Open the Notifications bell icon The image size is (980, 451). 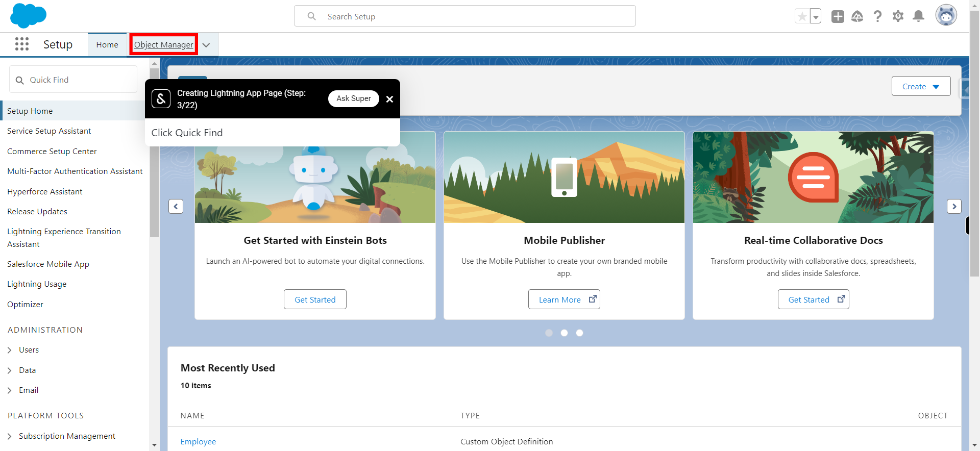point(918,16)
